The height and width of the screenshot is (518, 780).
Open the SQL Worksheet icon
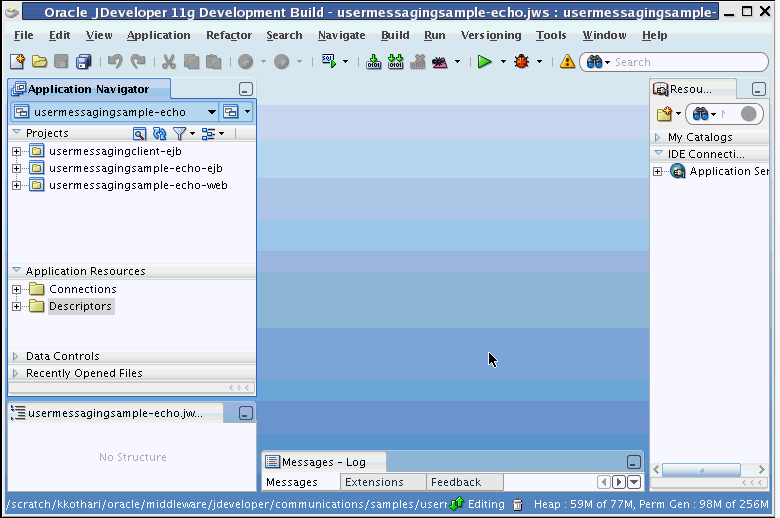pos(329,62)
